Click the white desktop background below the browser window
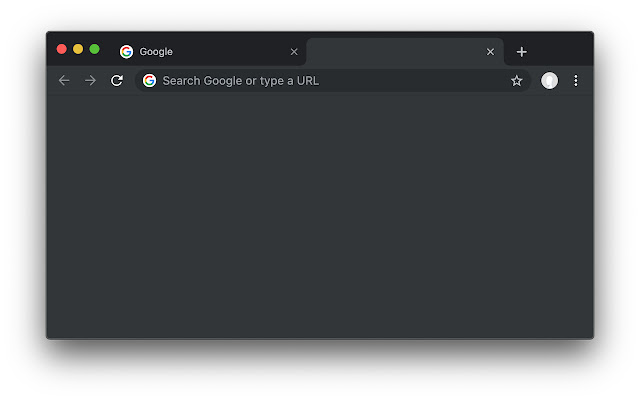The image size is (640, 400). pos(320,375)
